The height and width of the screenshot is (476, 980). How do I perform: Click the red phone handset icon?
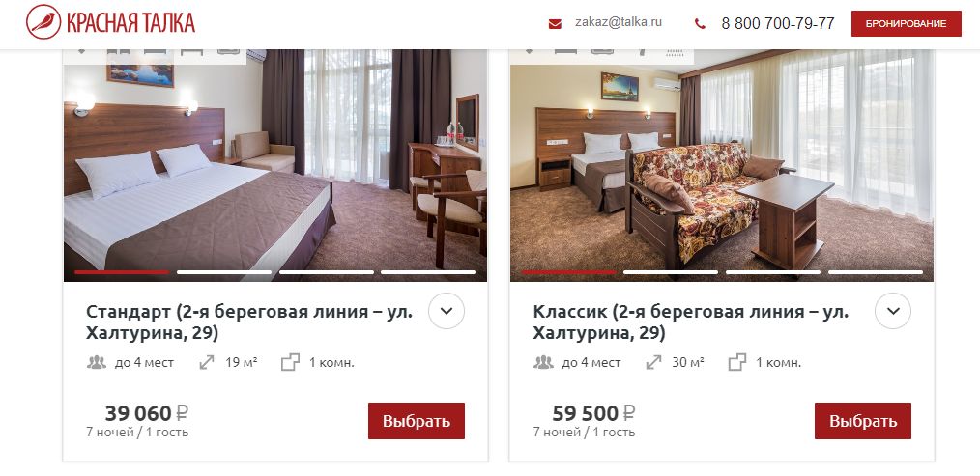point(700,24)
